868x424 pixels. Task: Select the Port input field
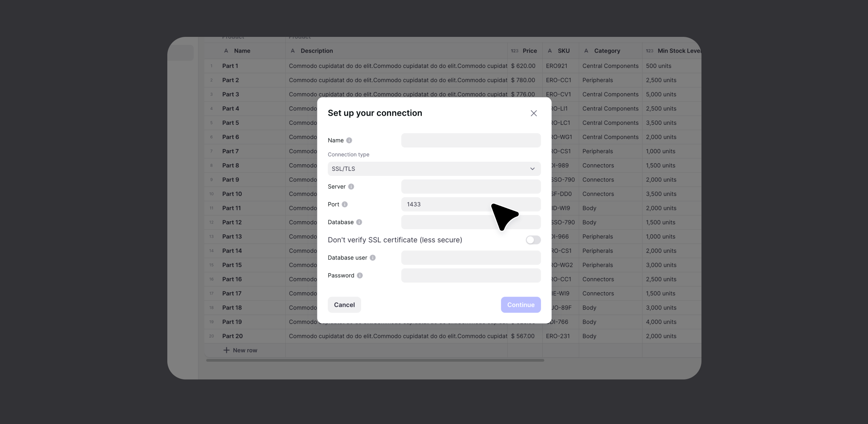tap(470, 204)
